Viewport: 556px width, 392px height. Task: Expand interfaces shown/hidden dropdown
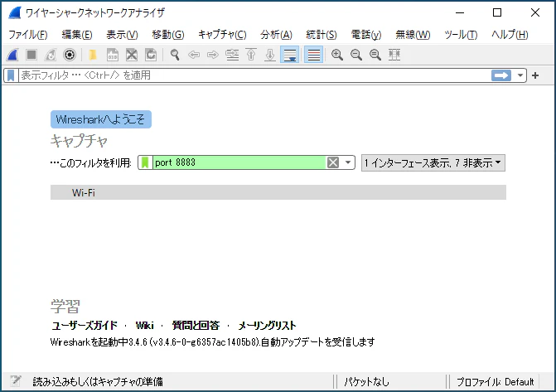[433, 162]
